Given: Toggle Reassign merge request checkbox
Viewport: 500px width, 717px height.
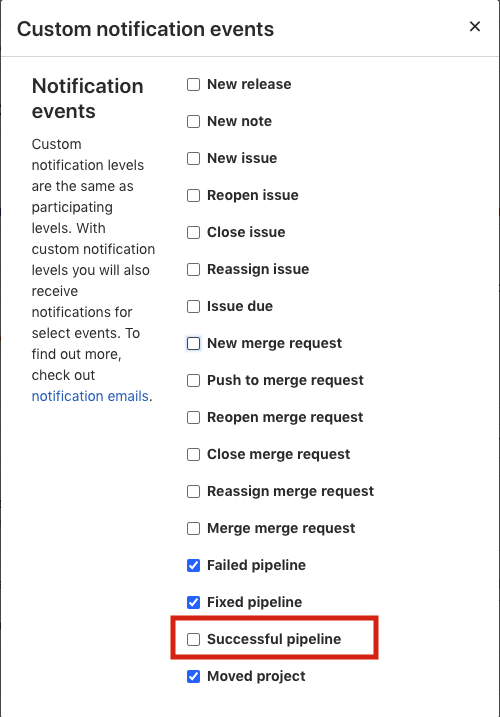Looking at the screenshot, I should [194, 492].
